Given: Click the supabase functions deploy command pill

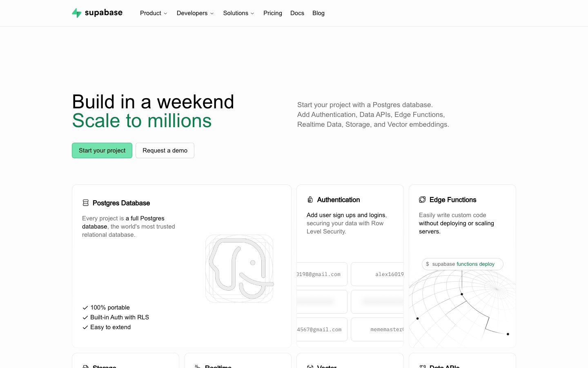Looking at the screenshot, I should tap(463, 264).
